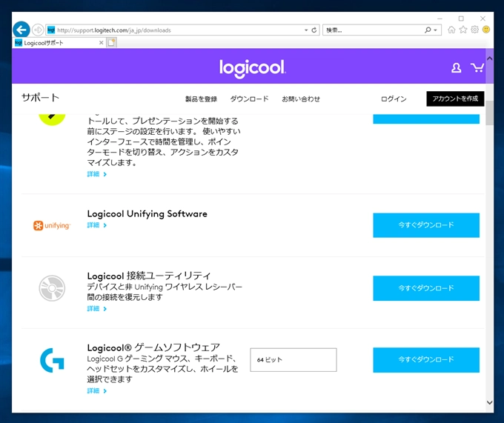This screenshot has width=504, height=423.
Task: Click the logicool logo in header
Action: tap(252, 68)
